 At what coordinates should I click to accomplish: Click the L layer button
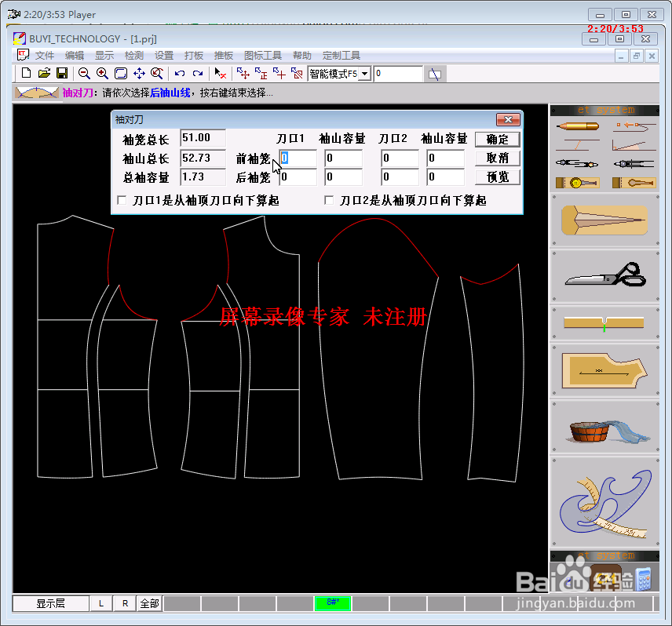click(x=101, y=603)
